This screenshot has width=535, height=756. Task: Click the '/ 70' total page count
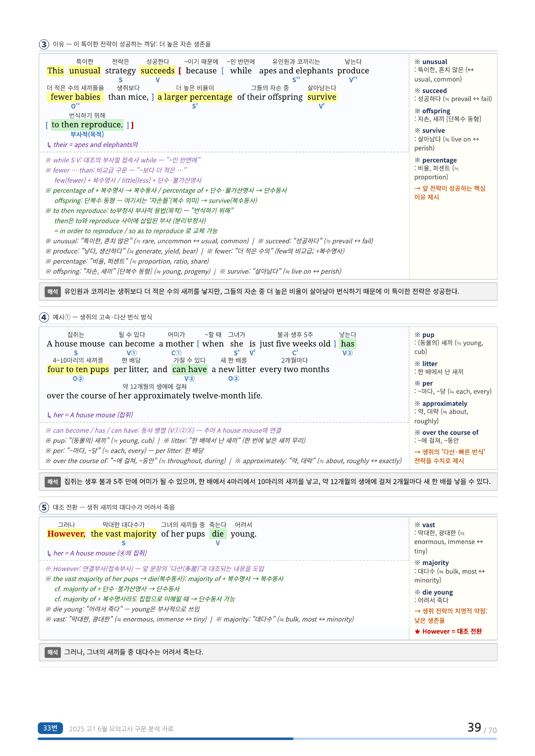point(490,730)
